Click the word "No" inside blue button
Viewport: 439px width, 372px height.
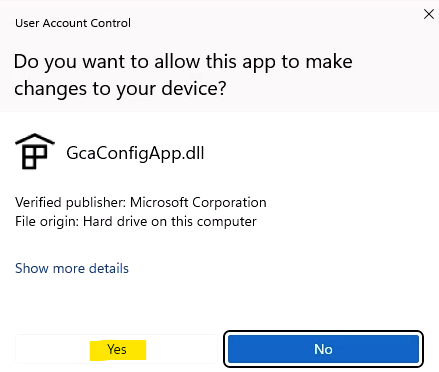(323, 349)
